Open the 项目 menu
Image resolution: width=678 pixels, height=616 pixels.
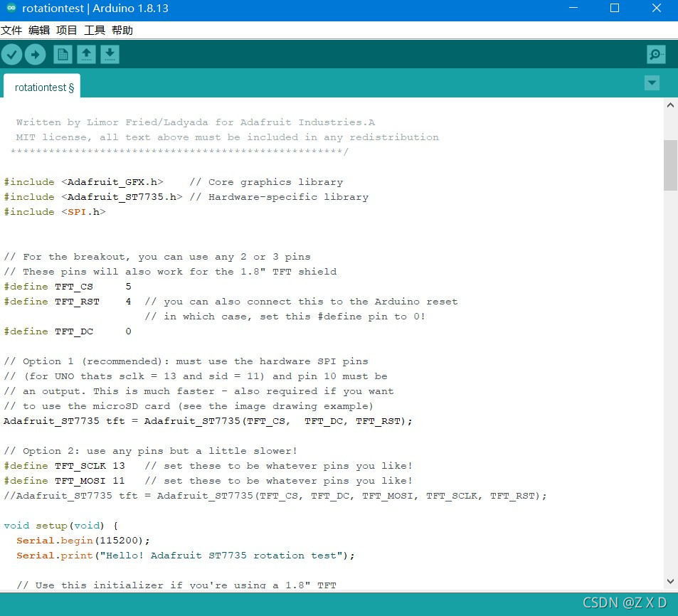click(x=67, y=31)
